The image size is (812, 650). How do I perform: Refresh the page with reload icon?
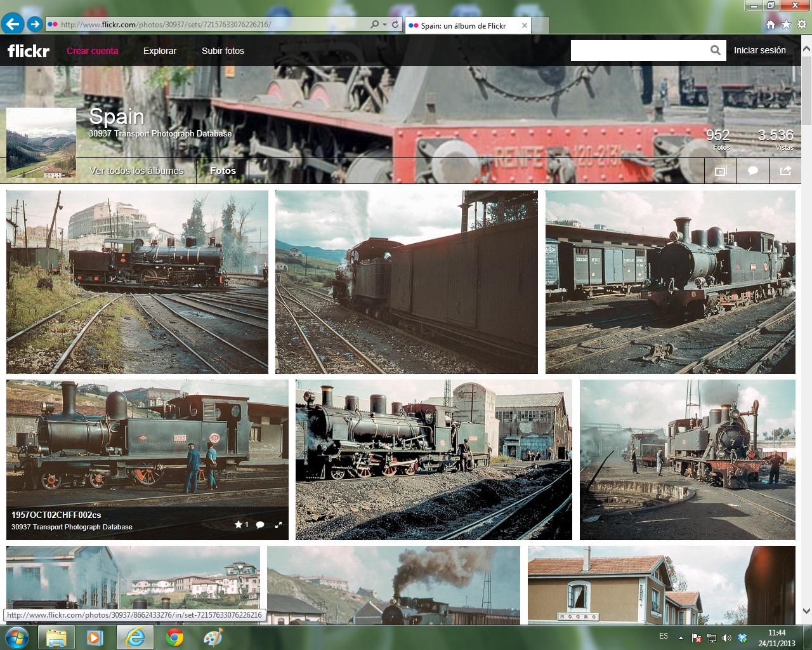(395, 24)
